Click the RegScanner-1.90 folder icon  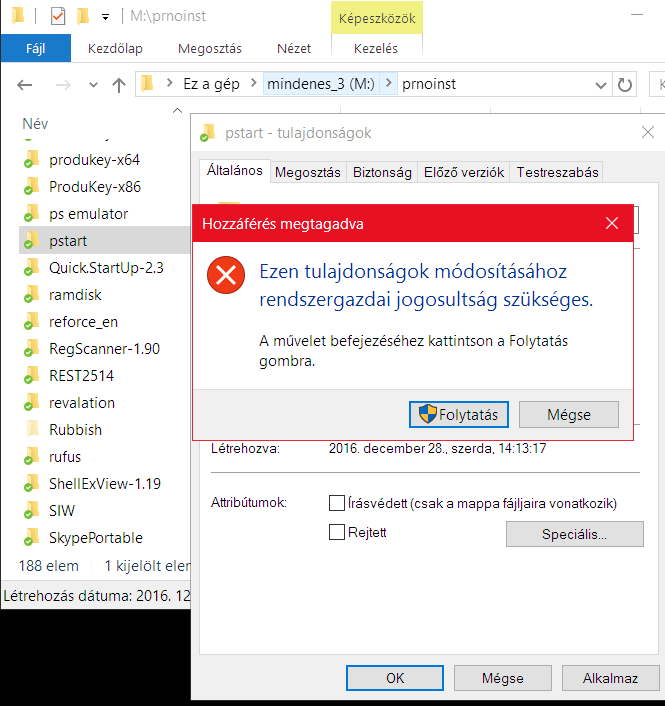coord(31,348)
